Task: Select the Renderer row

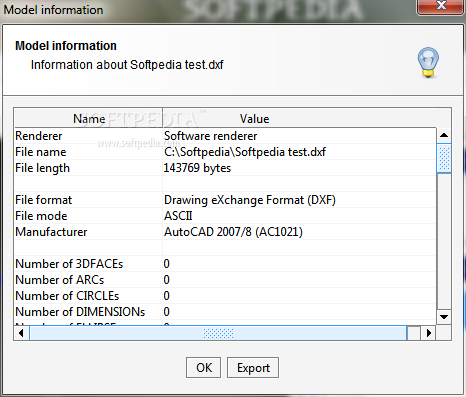Action: tap(225, 136)
